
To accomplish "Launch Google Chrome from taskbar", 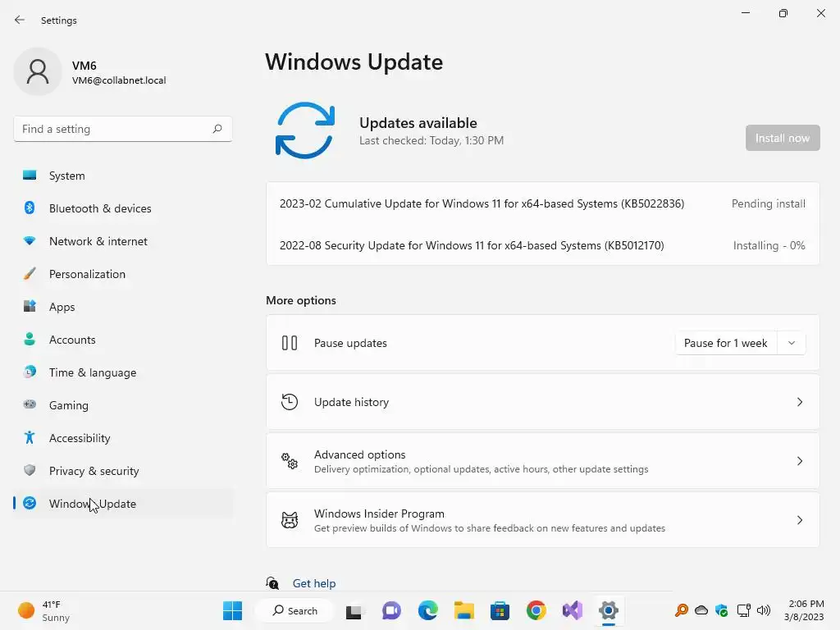I will 536,610.
